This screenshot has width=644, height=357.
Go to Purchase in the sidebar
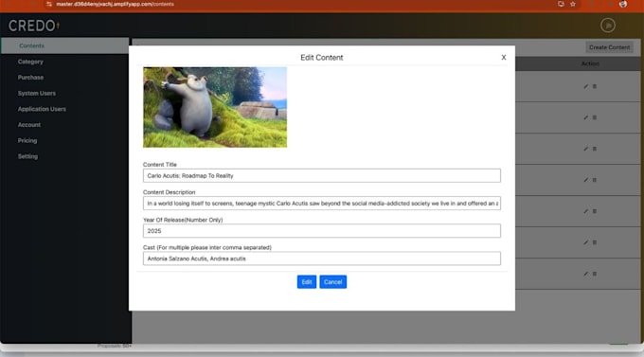coord(30,78)
